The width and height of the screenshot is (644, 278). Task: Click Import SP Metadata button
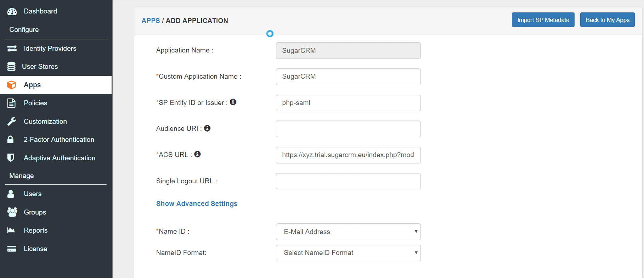coord(543,20)
